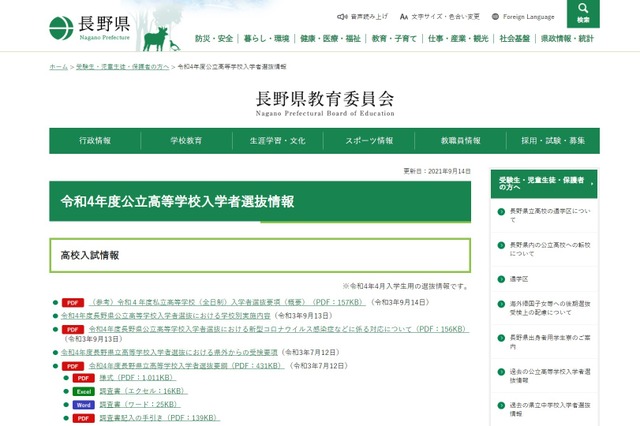Open sidebar link 海外帰国子女等への後期選抜

[550, 308]
